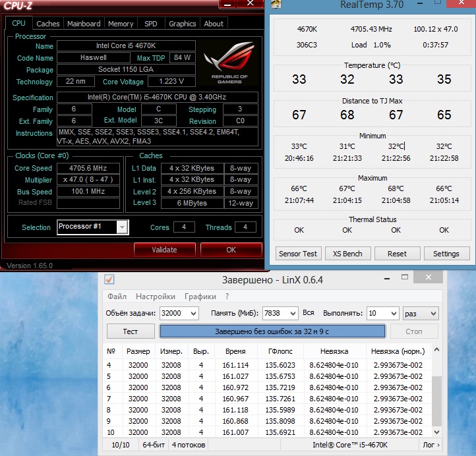Select result row 9 with 135.8098 GFlops
476x456 pixels.
[x=267, y=421]
